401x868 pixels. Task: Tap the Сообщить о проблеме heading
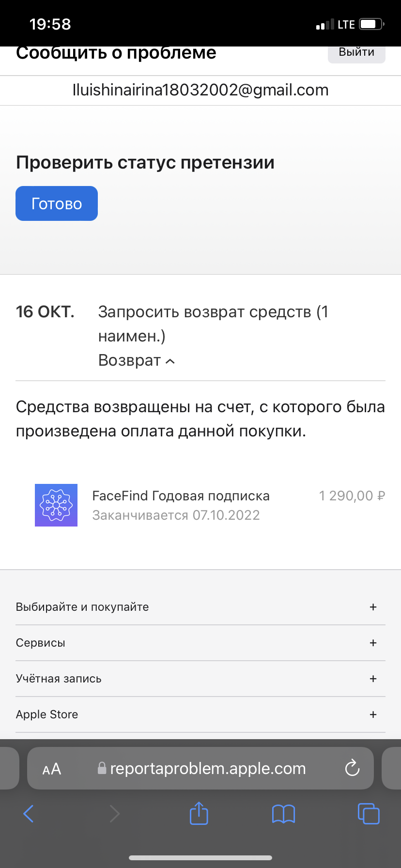(x=116, y=52)
